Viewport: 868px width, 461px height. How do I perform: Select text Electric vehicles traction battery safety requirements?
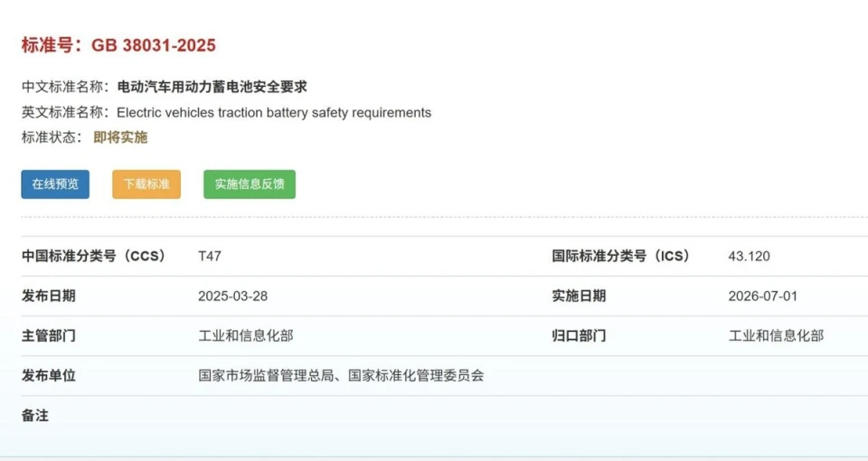(x=274, y=112)
